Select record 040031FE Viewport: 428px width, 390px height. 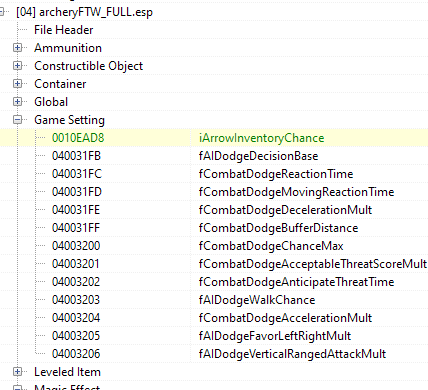tap(76, 210)
